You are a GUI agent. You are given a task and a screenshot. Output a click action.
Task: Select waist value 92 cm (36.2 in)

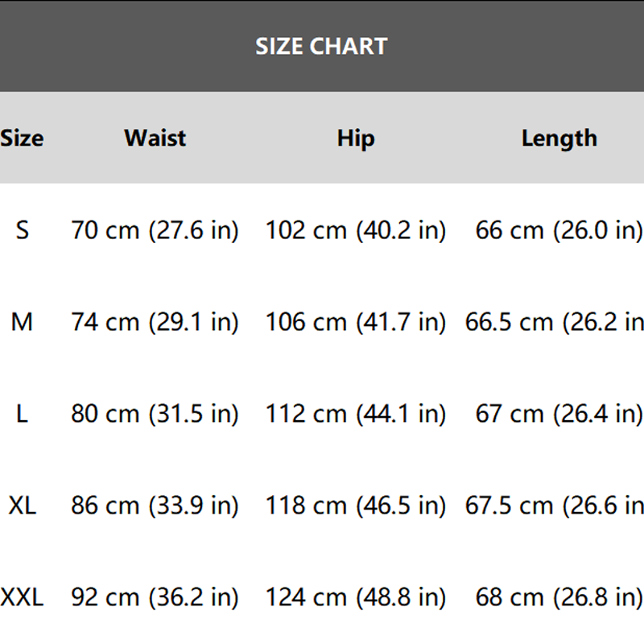click(x=155, y=597)
